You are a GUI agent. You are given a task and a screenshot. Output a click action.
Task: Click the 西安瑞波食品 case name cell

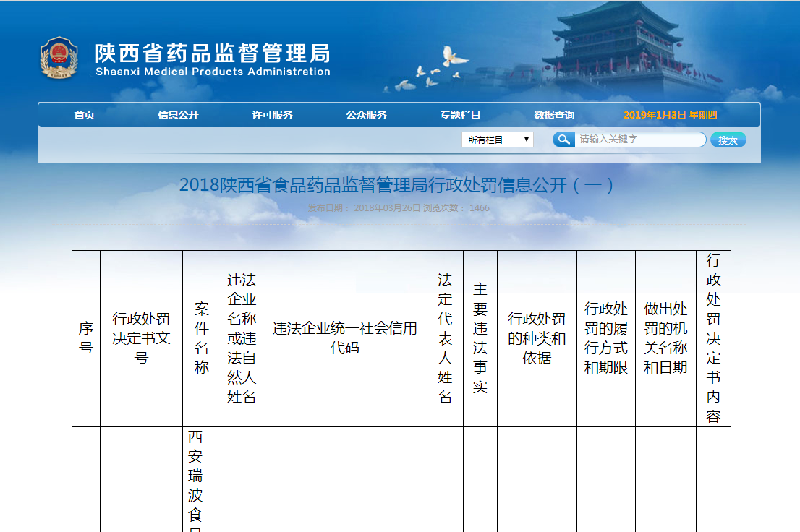195,479
